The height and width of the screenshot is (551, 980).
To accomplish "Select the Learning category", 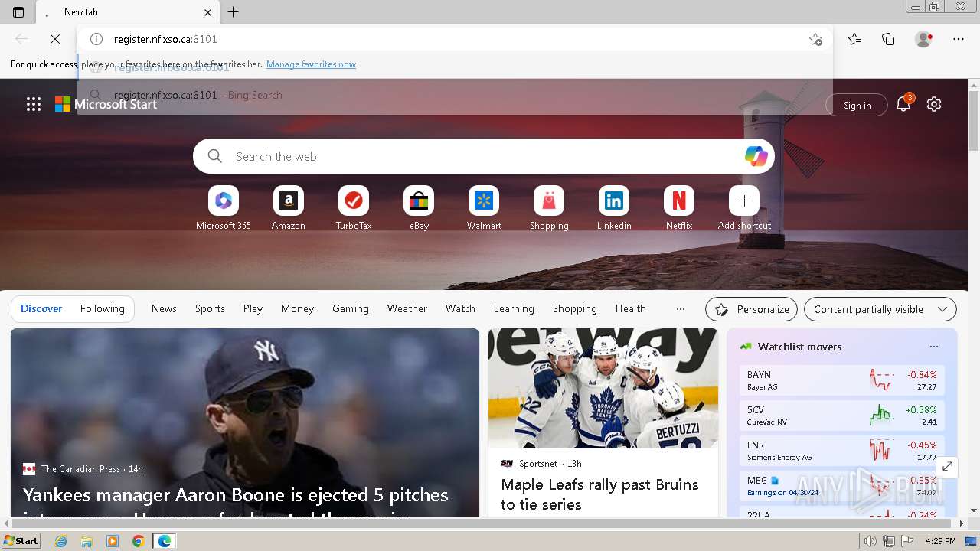I will 514,309.
